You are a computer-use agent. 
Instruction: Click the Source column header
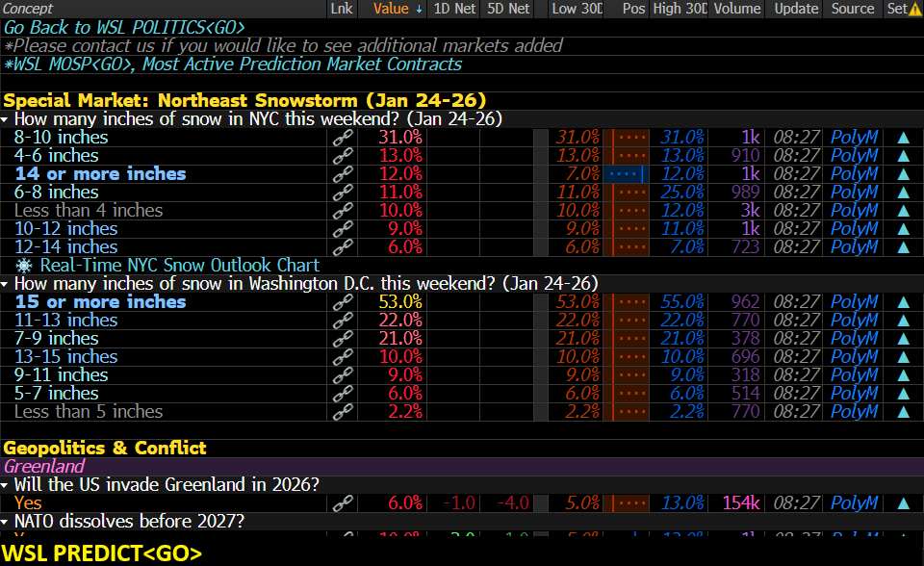[852, 9]
